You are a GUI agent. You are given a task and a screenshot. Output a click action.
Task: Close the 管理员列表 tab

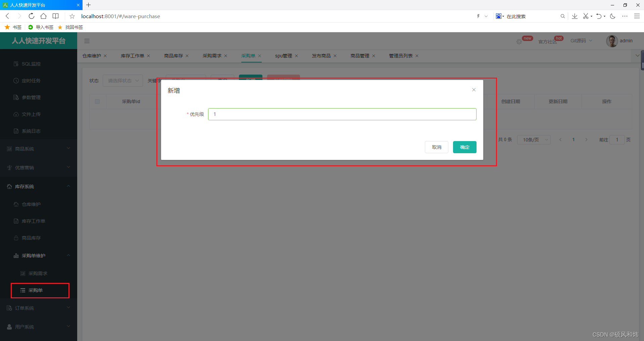pyautogui.click(x=417, y=56)
